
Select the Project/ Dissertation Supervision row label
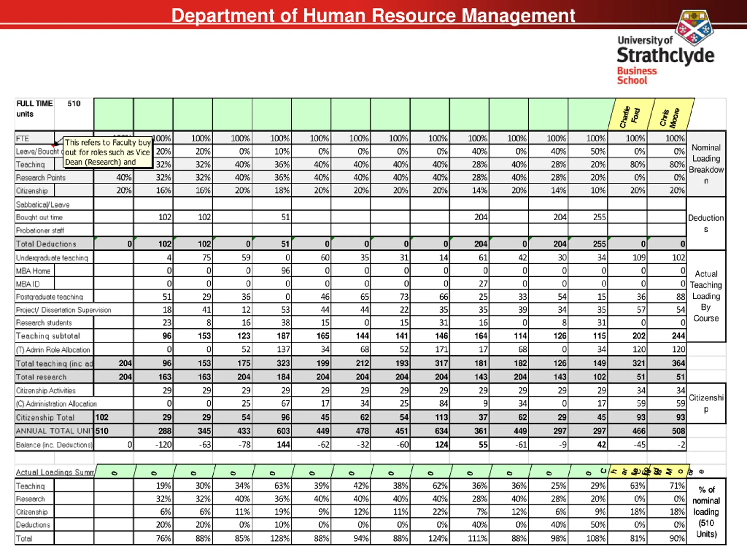pyautogui.click(x=64, y=310)
